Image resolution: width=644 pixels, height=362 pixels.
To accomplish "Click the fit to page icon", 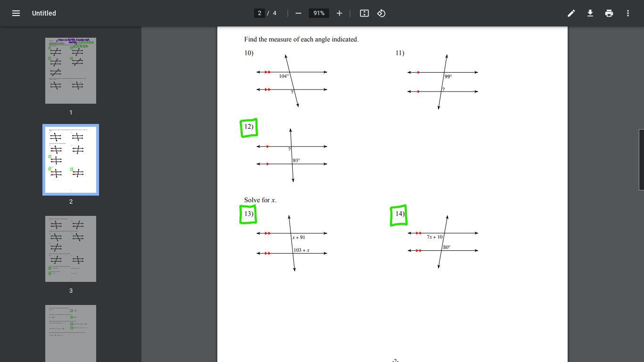I will (x=364, y=13).
